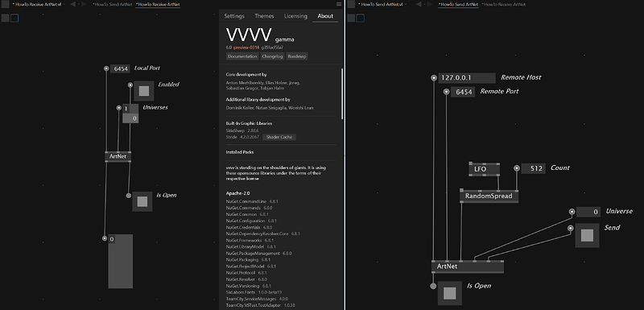Click the Universe pin circle in the Send patch

[572, 212]
